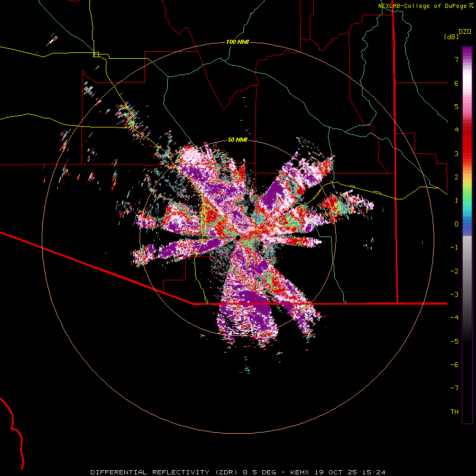Click the KEMX radar site dot at center
This screenshot has height=476, width=476.
coord(239,237)
